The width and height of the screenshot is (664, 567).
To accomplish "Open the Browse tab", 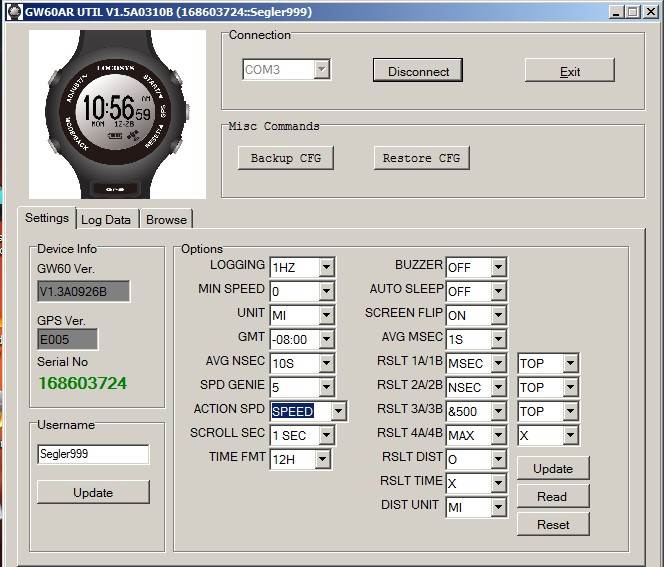I will [x=166, y=220].
